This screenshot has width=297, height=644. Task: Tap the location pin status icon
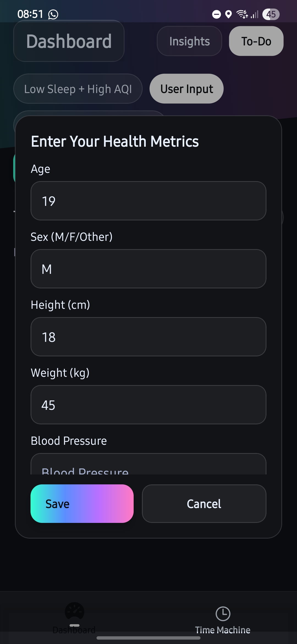click(228, 14)
